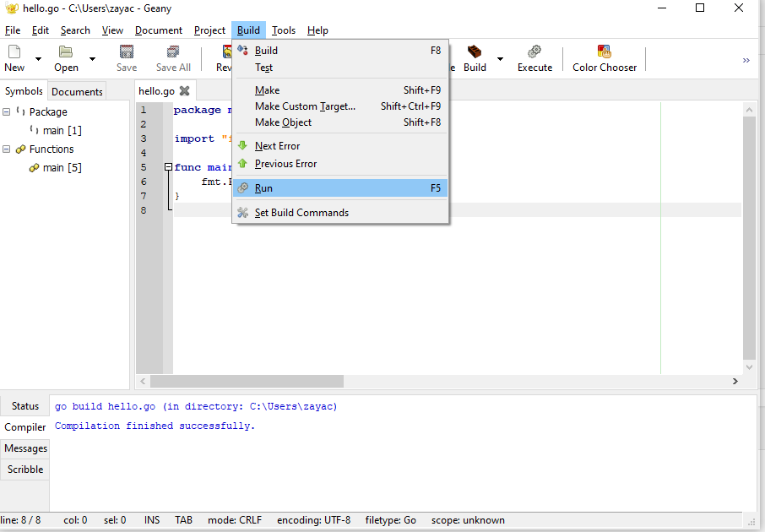The height and width of the screenshot is (532, 765).
Task: Switch to the Status message tab
Action: click(24, 406)
